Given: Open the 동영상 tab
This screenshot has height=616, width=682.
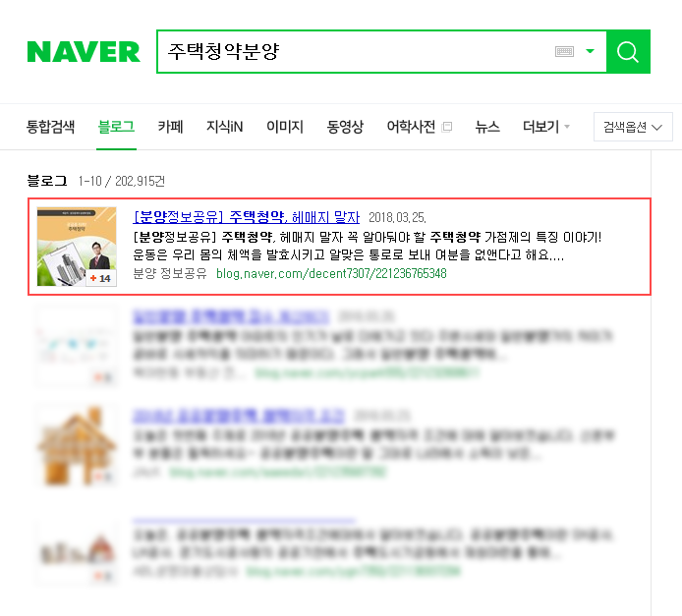Looking at the screenshot, I should 345,127.
